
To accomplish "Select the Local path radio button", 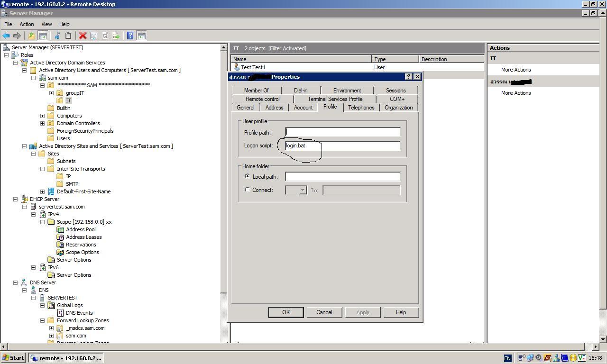I will (247, 176).
